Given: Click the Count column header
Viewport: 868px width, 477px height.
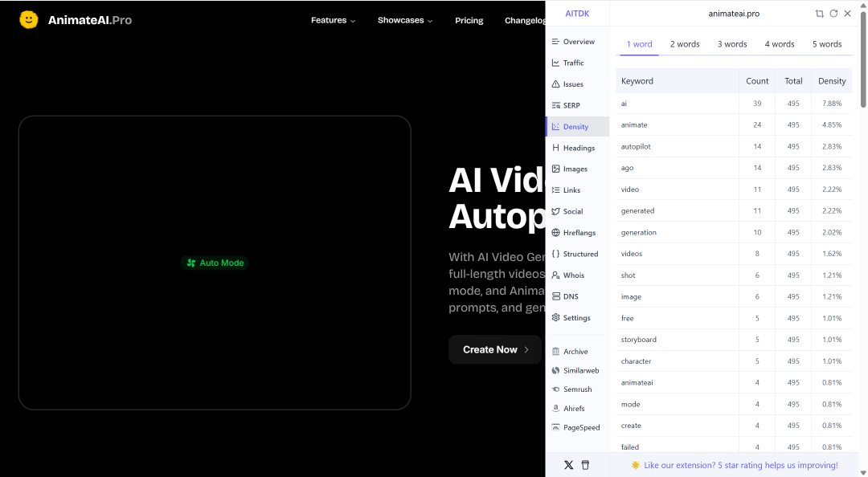Looking at the screenshot, I should point(757,81).
